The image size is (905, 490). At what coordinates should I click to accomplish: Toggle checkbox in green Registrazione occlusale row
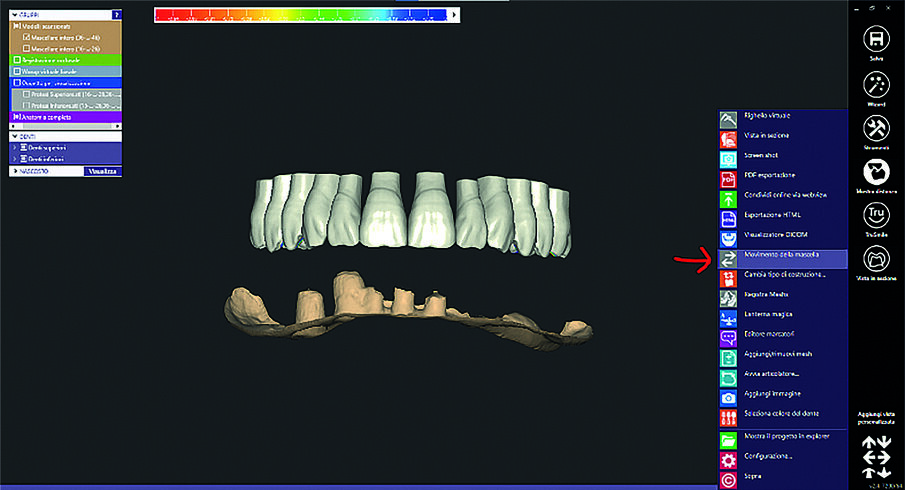pyautogui.click(x=17, y=60)
